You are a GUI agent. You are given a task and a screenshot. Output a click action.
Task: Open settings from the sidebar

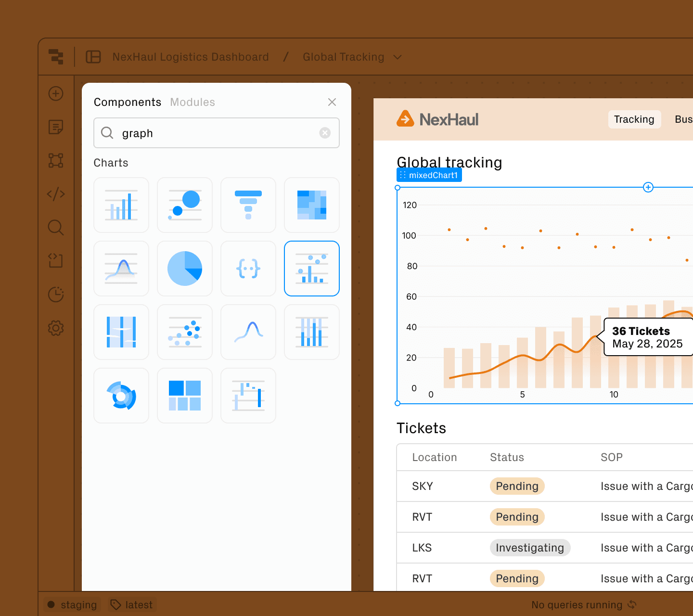pyautogui.click(x=56, y=328)
